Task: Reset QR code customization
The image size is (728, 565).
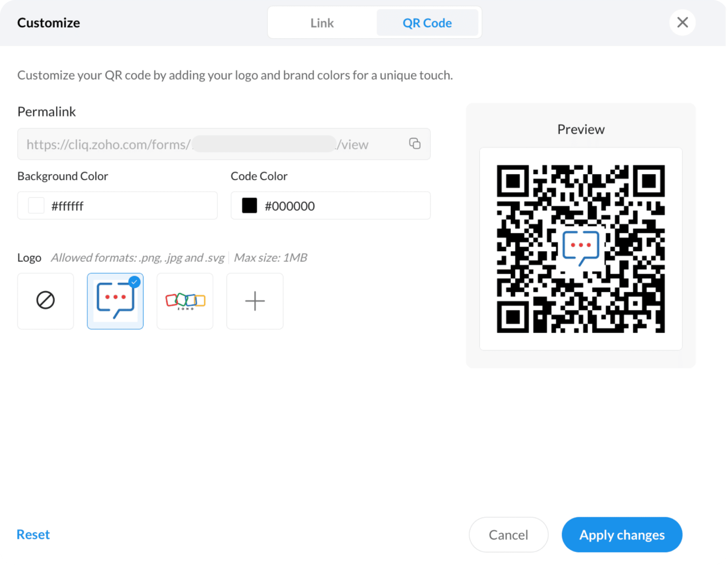Action: click(x=33, y=534)
